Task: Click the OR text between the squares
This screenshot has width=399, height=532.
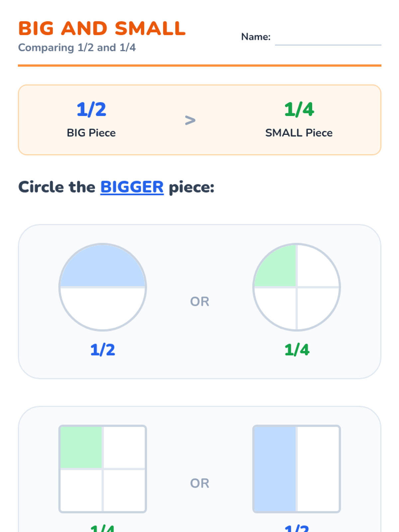Action: click(199, 483)
